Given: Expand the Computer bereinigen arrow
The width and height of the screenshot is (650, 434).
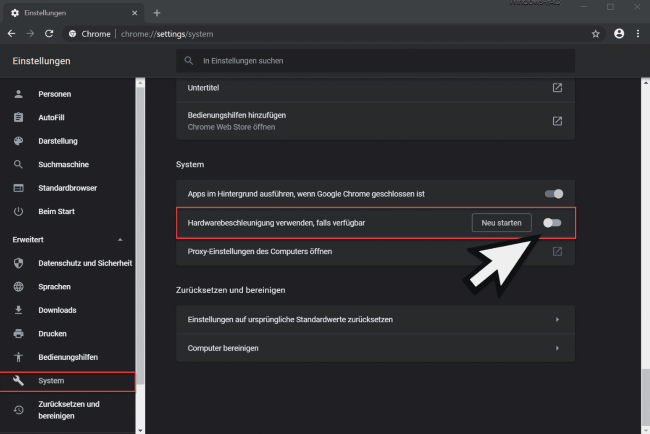Looking at the screenshot, I should tap(557, 348).
